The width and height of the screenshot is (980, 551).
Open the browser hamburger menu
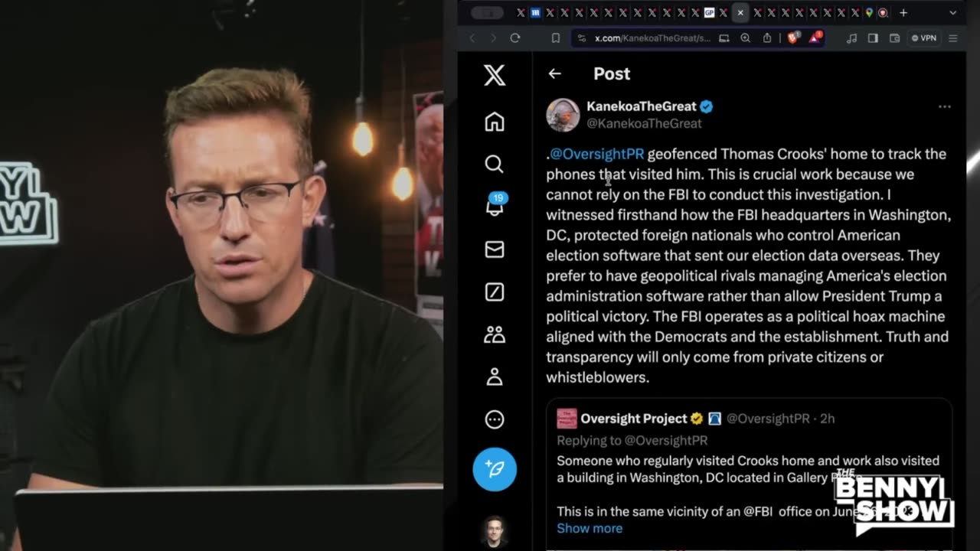tap(953, 37)
